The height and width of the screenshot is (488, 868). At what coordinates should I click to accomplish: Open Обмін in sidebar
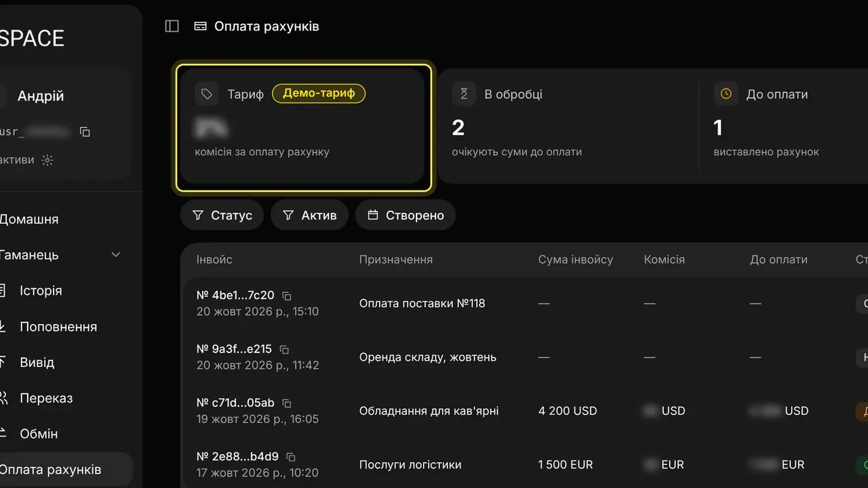[x=39, y=434]
